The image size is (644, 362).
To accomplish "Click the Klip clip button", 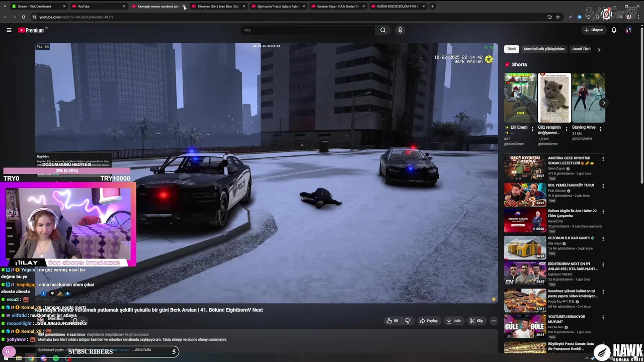I will click(x=476, y=321).
